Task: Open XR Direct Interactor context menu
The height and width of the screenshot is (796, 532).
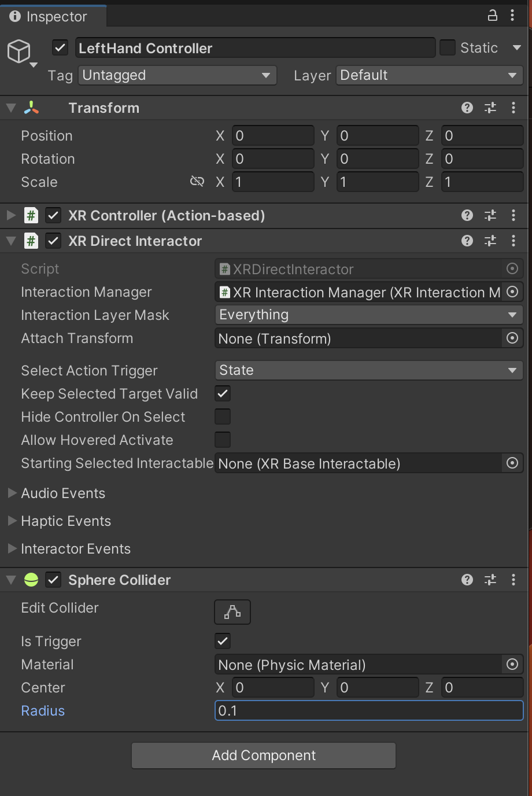Action: tap(513, 241)
